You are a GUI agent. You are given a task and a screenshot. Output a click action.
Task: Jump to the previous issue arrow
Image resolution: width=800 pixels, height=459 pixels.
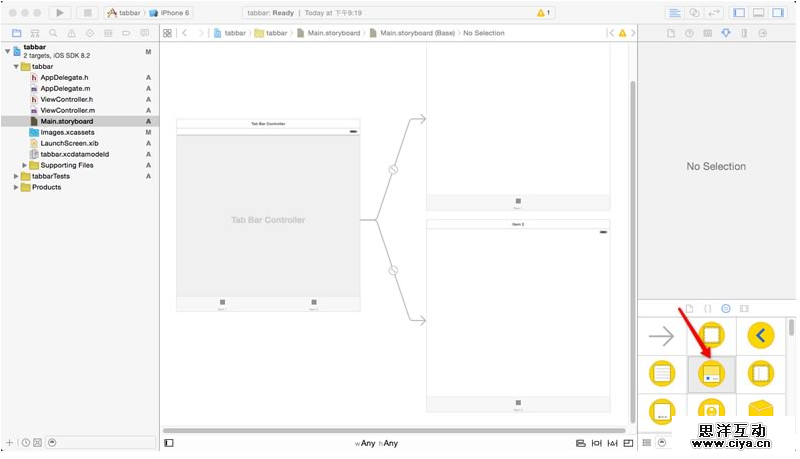click(x=611, y=33)
